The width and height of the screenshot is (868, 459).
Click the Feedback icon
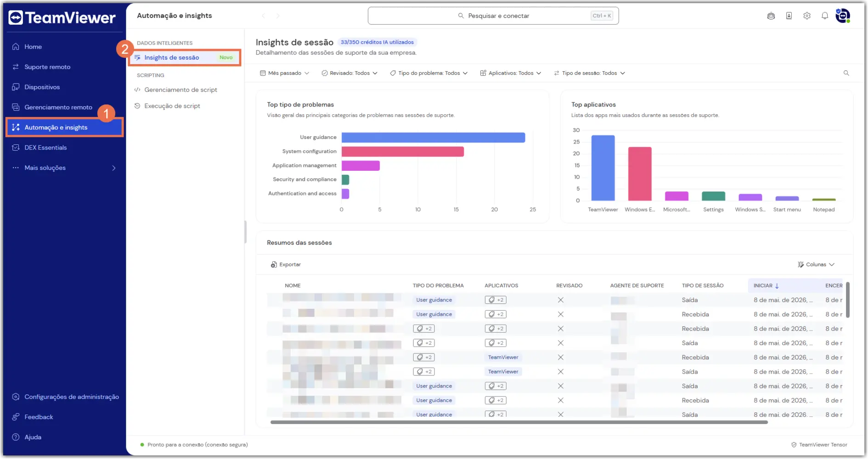(16, 417)
